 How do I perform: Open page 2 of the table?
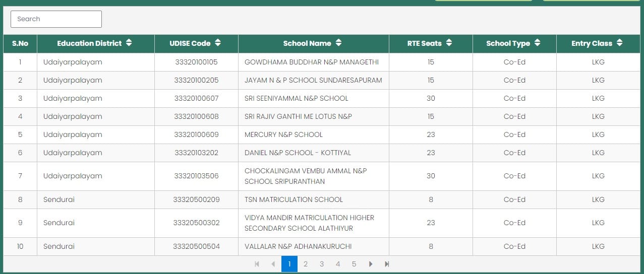pos(305,264)
